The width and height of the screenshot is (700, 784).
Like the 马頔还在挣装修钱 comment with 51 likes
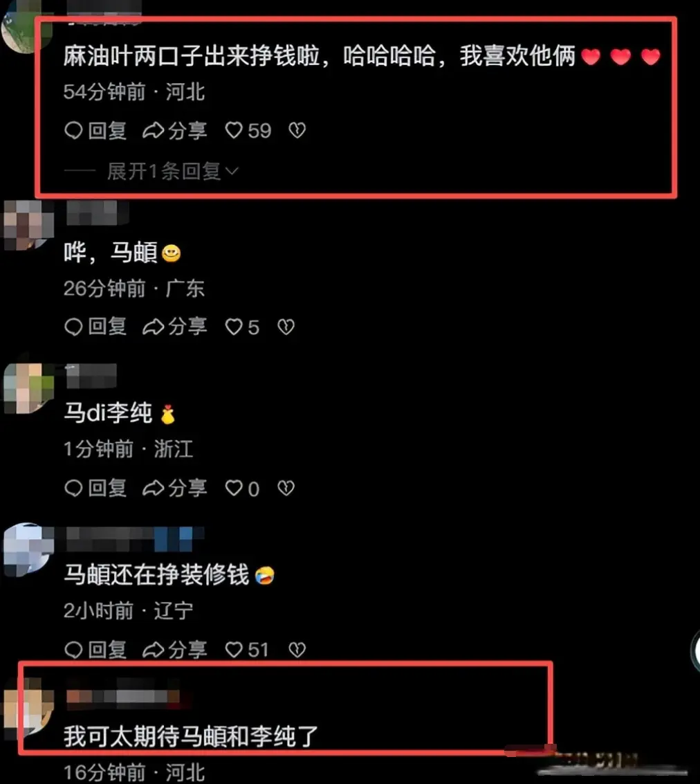(247, 650)
